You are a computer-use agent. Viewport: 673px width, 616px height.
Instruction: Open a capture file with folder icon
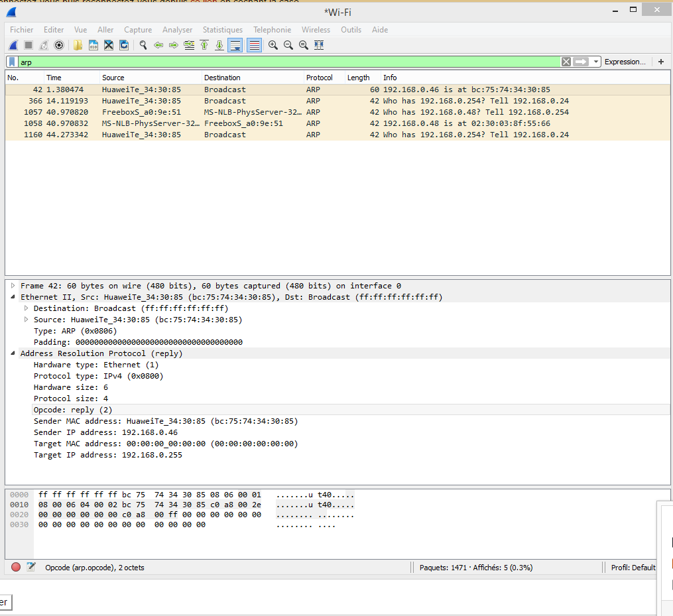click(x=78, y=45)
